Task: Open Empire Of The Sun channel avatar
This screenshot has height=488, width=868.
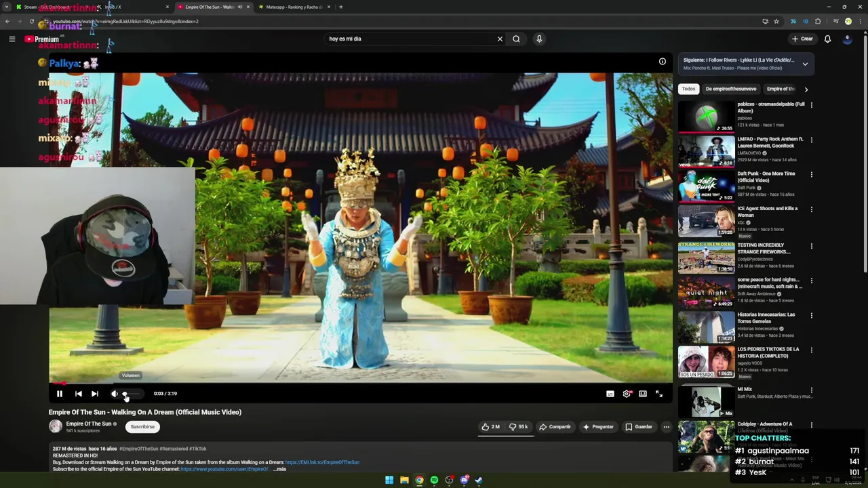Action: [56, 426]
